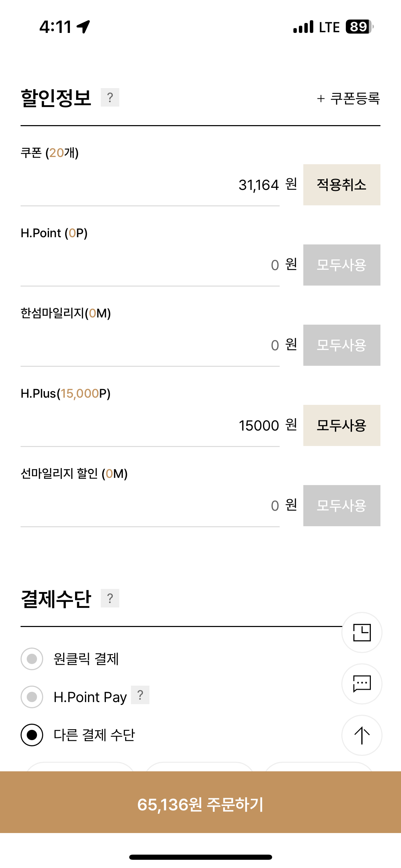Screen dimensions: 401x868
Task: Tap 모두사용 for 한섬마일리지
Action: point(341,345)
